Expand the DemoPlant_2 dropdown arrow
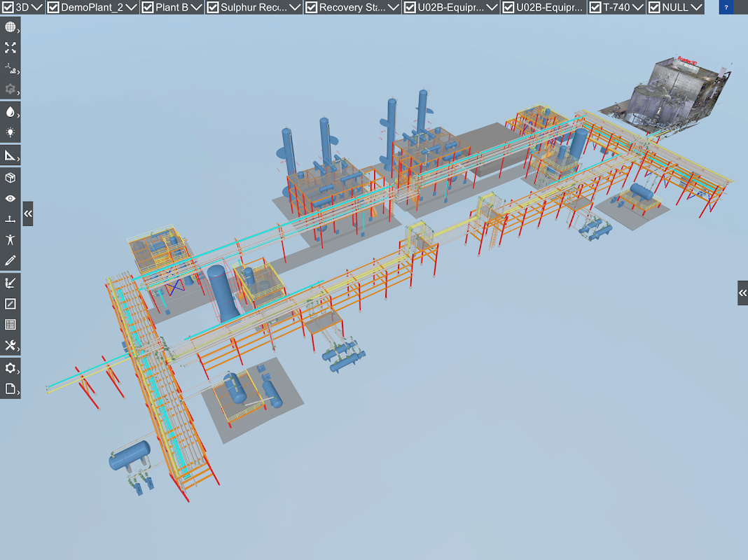This screenshot has height=560, width=748. pos(131,7)
